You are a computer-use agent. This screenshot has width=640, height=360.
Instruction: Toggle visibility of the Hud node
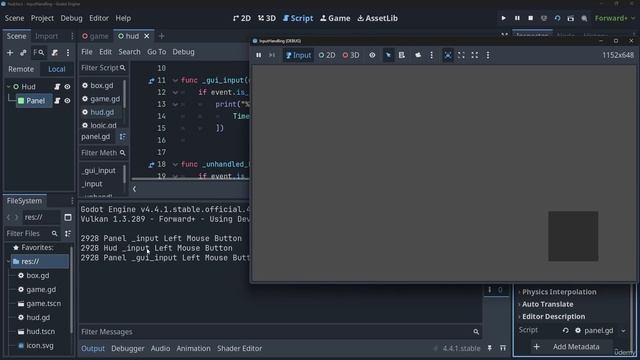tap(67, 87)
